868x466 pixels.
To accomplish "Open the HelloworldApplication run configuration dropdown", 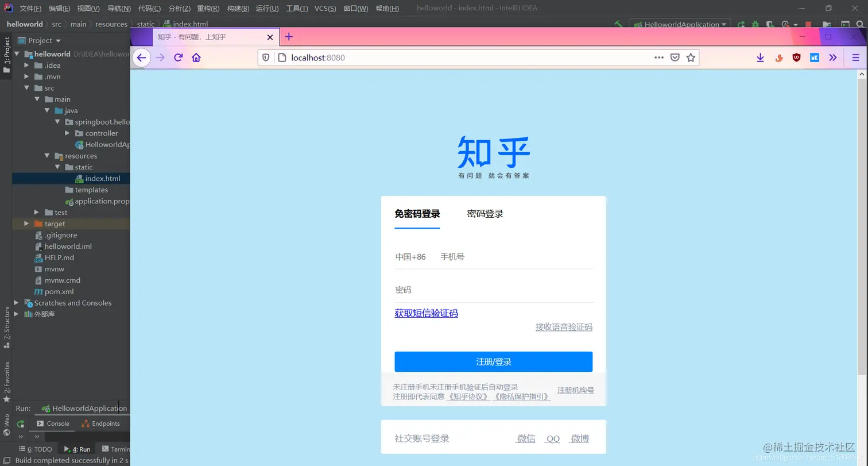I will pyautogui.click(x=723, y=24).
